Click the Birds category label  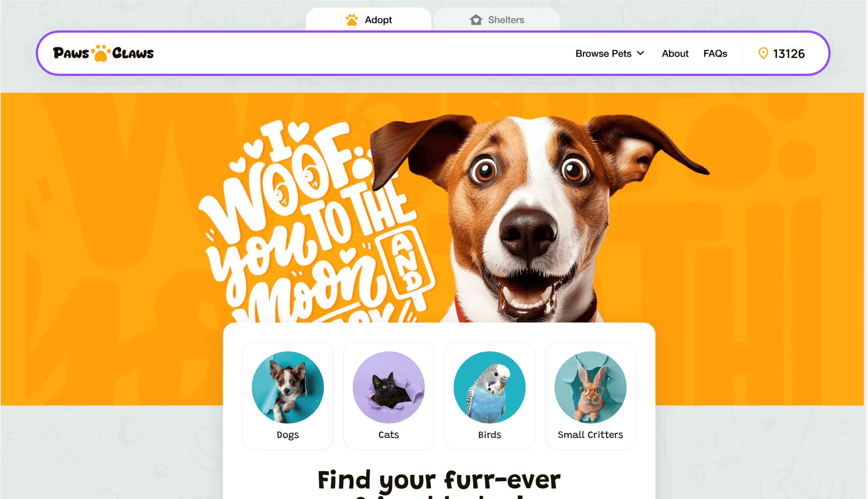(489, 434)
